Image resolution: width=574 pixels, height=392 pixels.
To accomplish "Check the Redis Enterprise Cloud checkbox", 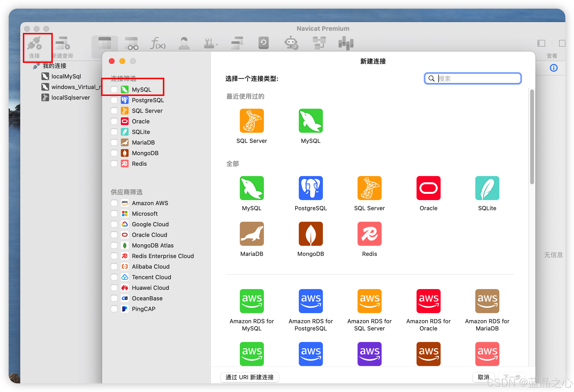I will [114, 256].
